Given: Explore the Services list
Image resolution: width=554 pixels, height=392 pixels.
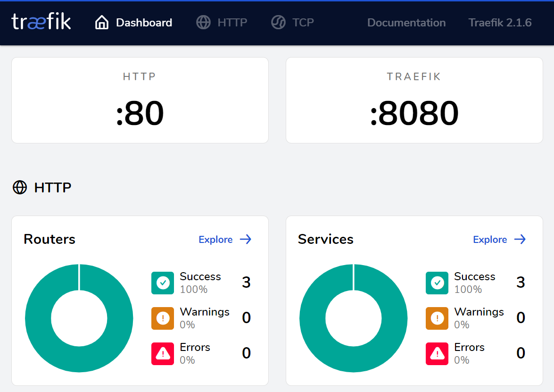Looking at the screenshot, I should coord(499,240).
